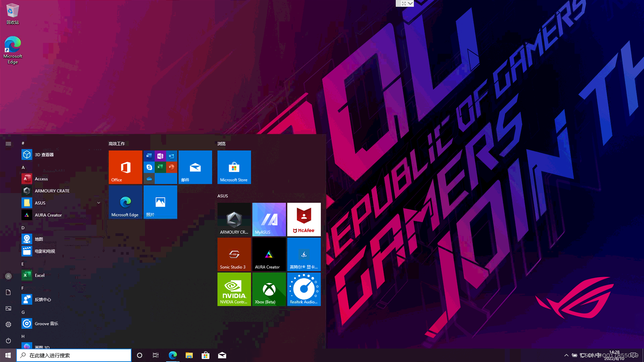This screenshot has height=362, width=644.
Task: Open 3D 查看器 from the app list
Action: pos(62,155)
